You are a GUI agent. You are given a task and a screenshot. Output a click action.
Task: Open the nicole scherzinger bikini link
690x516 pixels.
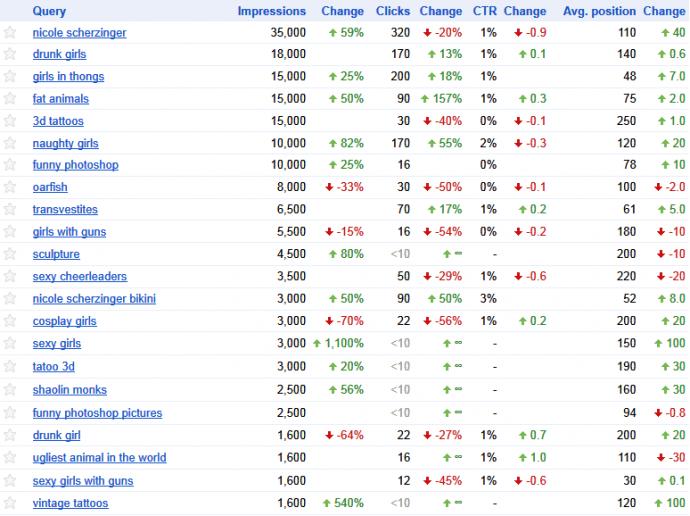tap(94, 299)
